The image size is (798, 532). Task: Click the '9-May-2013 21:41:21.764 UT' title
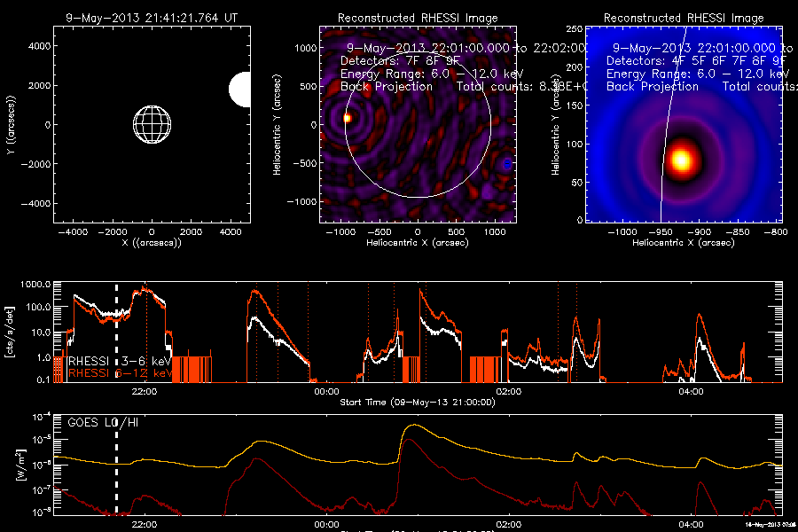click(x=152, y=18)
